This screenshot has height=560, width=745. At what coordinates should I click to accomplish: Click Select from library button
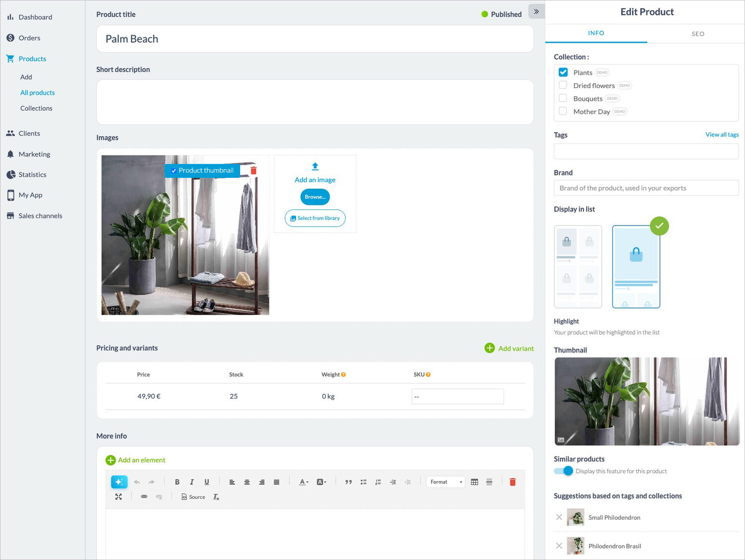click(315, 218)
